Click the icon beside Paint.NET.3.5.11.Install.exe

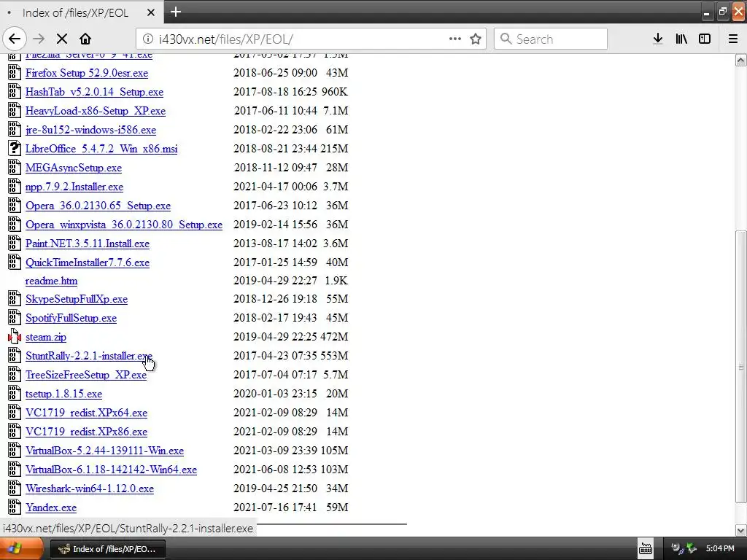coord(15,244)
